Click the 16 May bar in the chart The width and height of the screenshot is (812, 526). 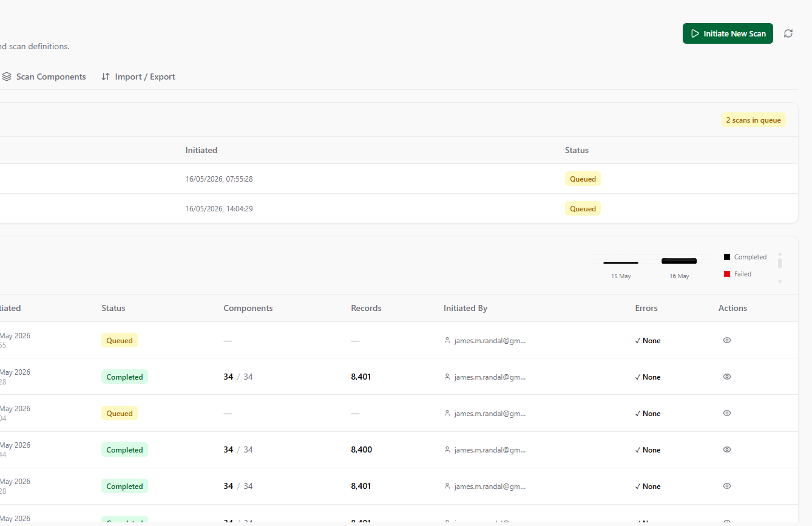pos(679,261)
